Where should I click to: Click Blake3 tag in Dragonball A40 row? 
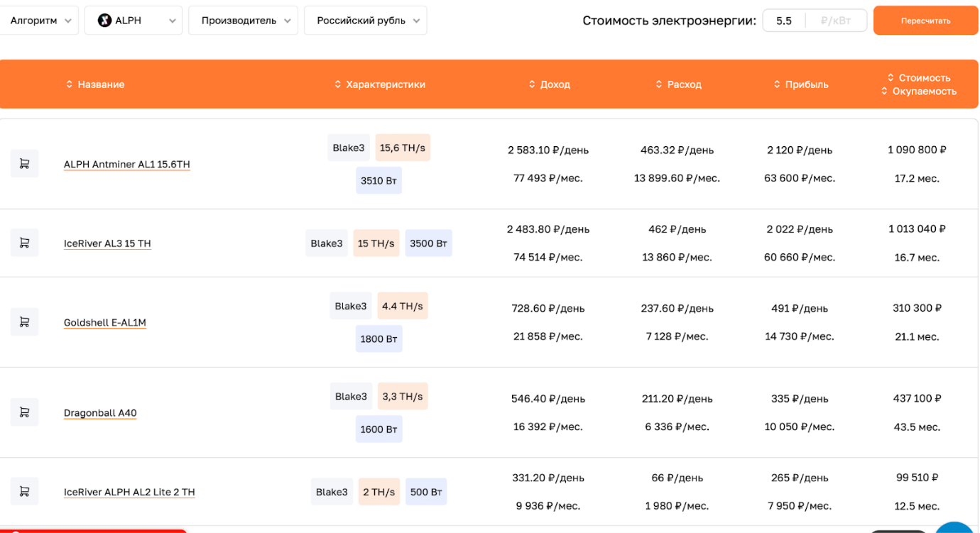click(x=351, y=396)
